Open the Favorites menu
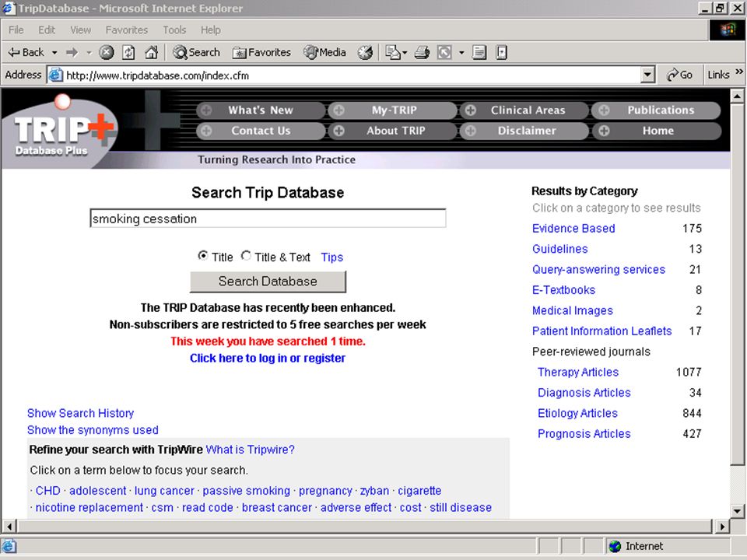The height and width of the screenshot is (560, 747). tap(127, 30)
